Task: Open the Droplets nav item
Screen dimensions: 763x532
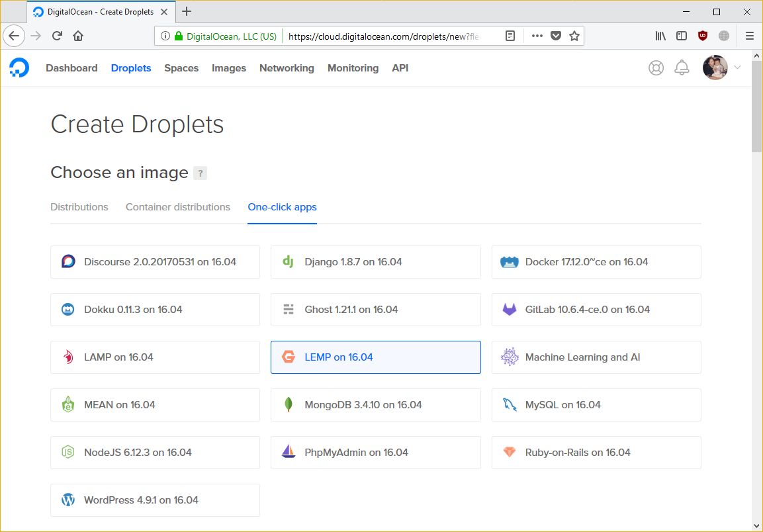Action: (131, 68)
